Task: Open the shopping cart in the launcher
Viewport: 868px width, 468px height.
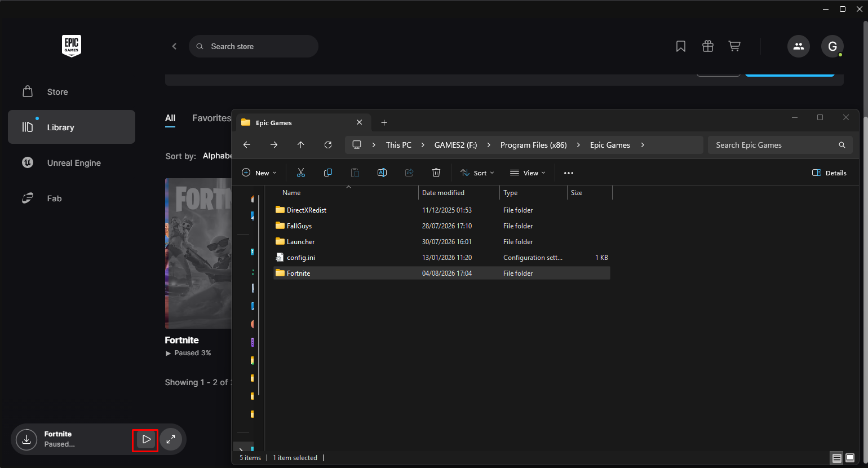Action: (x=734, y=46)
